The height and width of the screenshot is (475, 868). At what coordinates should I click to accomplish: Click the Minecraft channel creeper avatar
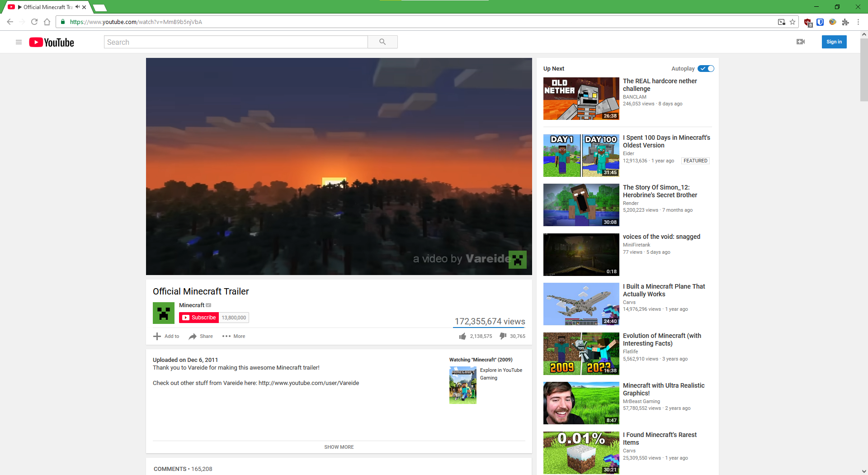164,313
